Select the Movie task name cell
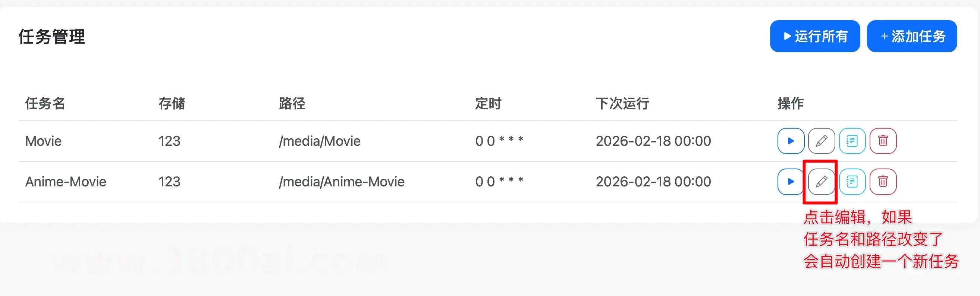This screenshot has width=980, height=296. click(43, 141)
